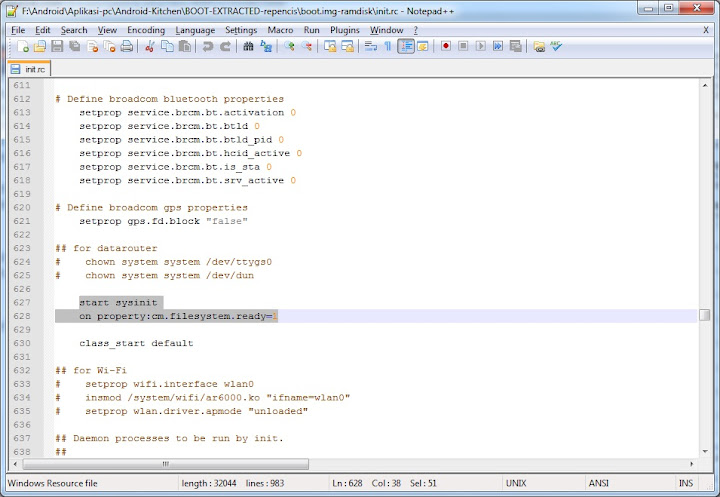Viewport: 720px width, 497px height.
Task: Click the New file toolbar icon
Action: coord(22,46)
